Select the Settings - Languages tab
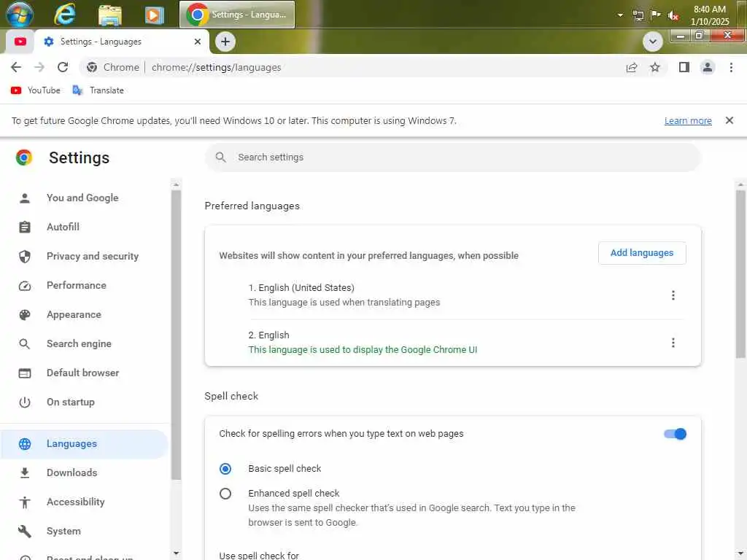This screenshot has width=747, height=560. 122,42
